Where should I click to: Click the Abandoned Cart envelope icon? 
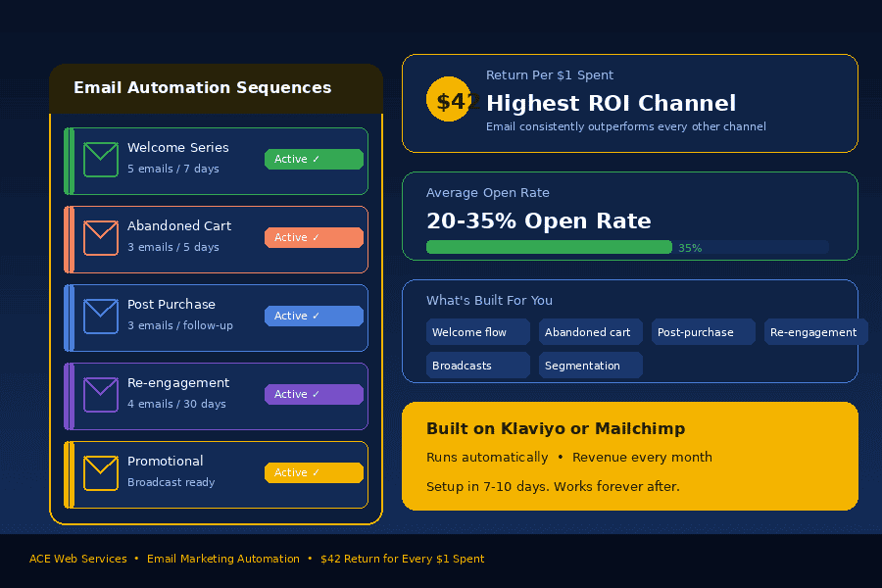tap(101, 238)
